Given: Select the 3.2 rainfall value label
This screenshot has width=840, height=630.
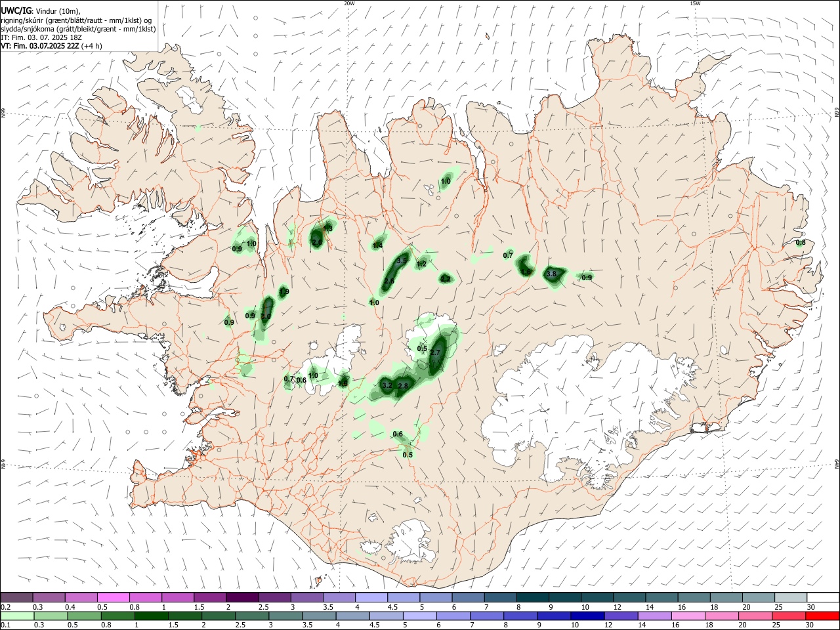Looking at the screenshot, I should pos(387,386).
